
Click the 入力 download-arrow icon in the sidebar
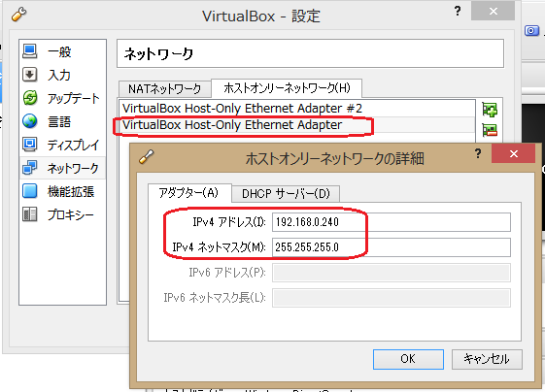(x=29, y=75)
